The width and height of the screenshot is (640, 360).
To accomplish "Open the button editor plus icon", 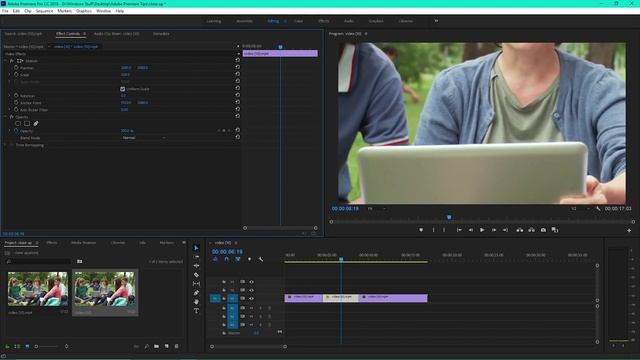I will (x=629, y=231).
